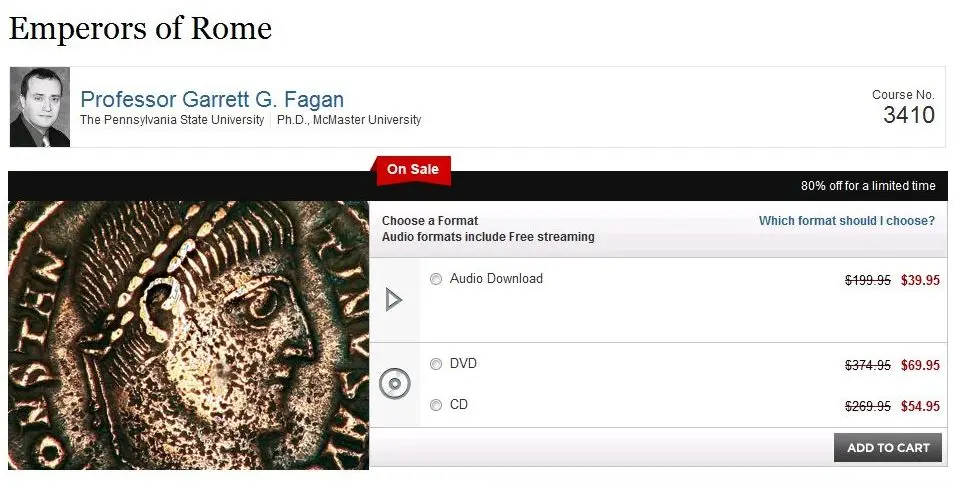
Task: Click the $69.95 DVD sale price
Action: (x=920, y=365)
